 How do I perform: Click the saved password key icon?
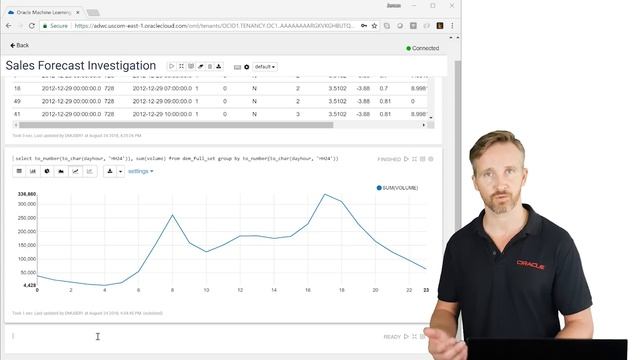[x=364, y=26]
